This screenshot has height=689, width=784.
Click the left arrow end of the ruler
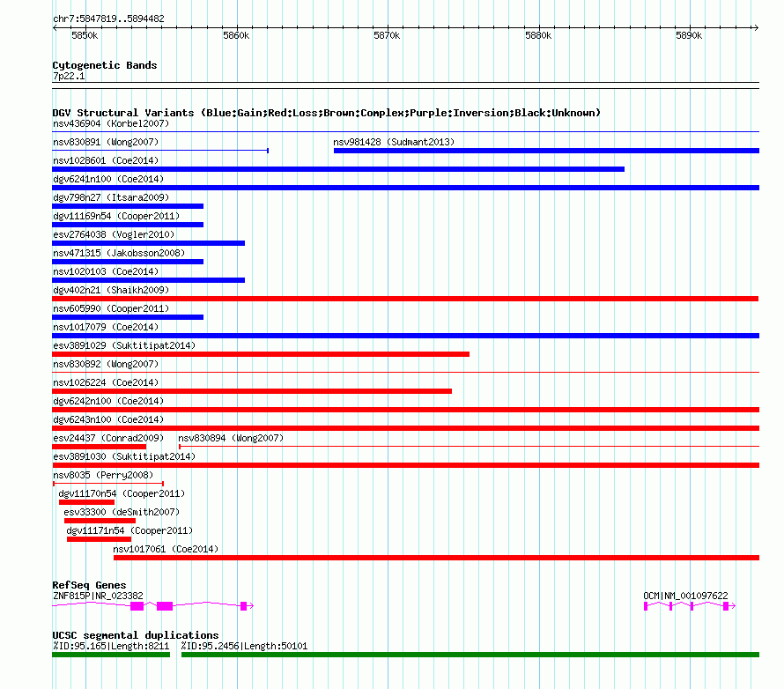55,28
